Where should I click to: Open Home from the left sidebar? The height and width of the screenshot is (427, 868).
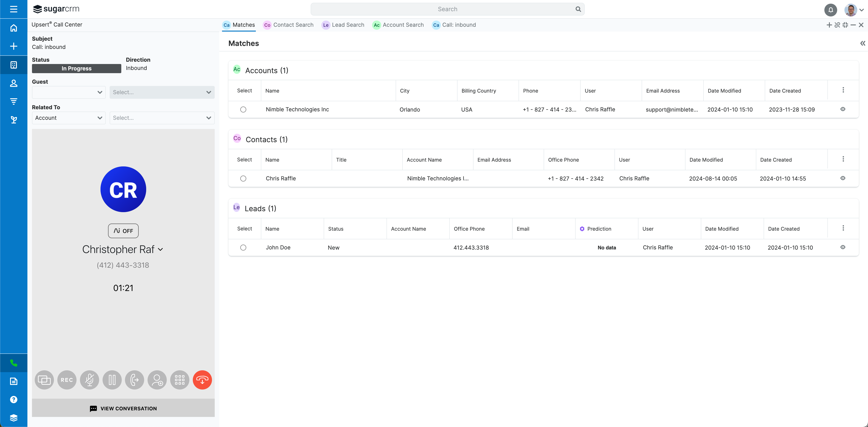click(x=13, y=28)
